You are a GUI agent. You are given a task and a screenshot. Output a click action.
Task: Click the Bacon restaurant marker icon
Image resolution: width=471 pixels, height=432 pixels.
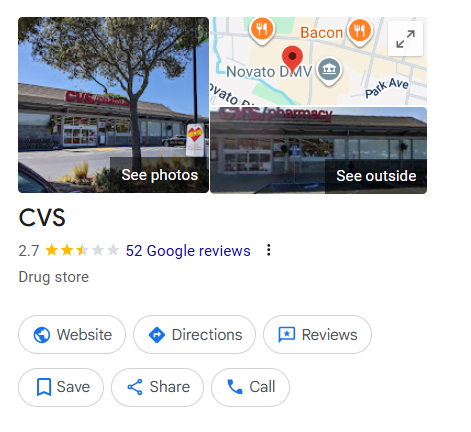(x=360, y=31)
